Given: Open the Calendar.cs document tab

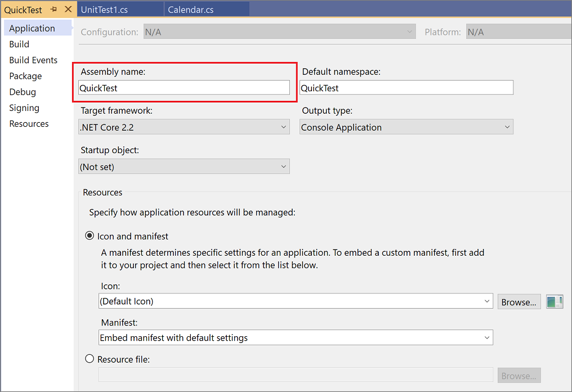Looking at the screenshot, I should (x=191, y=10).
